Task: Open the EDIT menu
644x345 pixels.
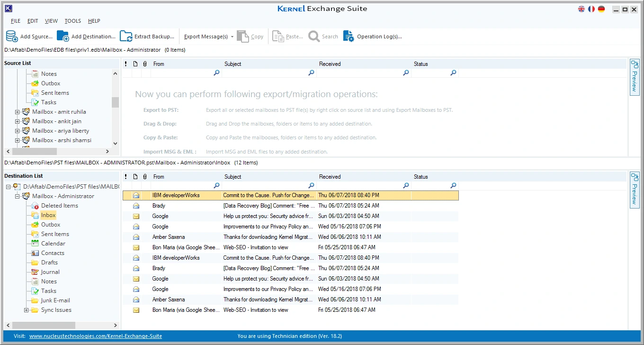Action: [x=33, y=21]
